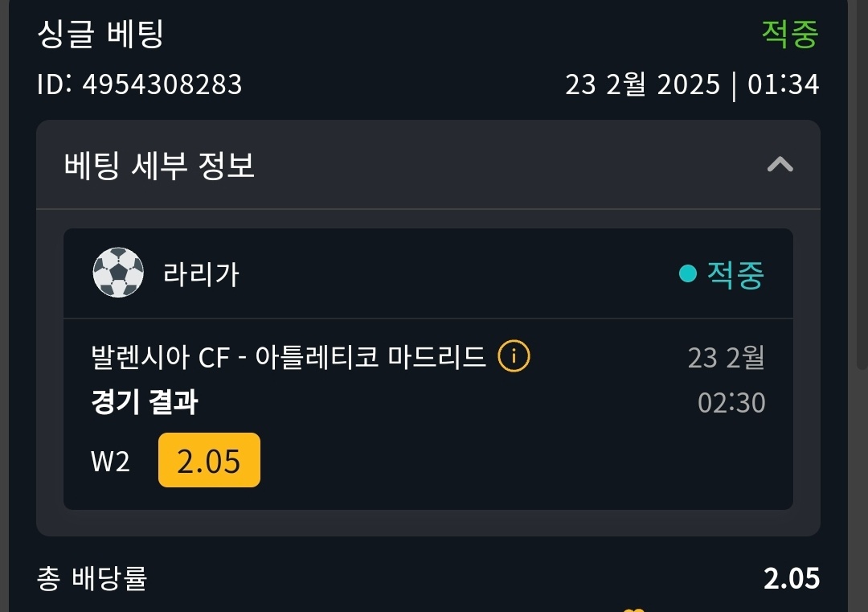The image size is (868, 612).
Task: Click the soccer ball icon
Action: click(x=118, y=273)
